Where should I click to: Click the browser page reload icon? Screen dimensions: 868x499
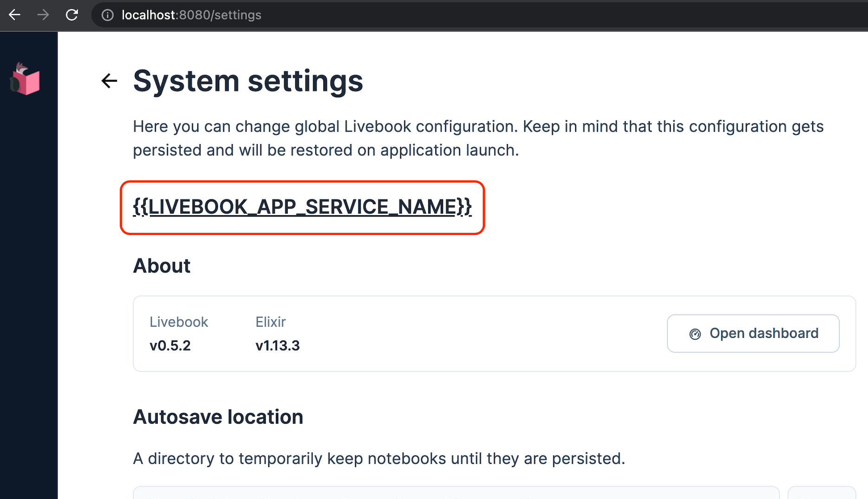click(72, 14)
